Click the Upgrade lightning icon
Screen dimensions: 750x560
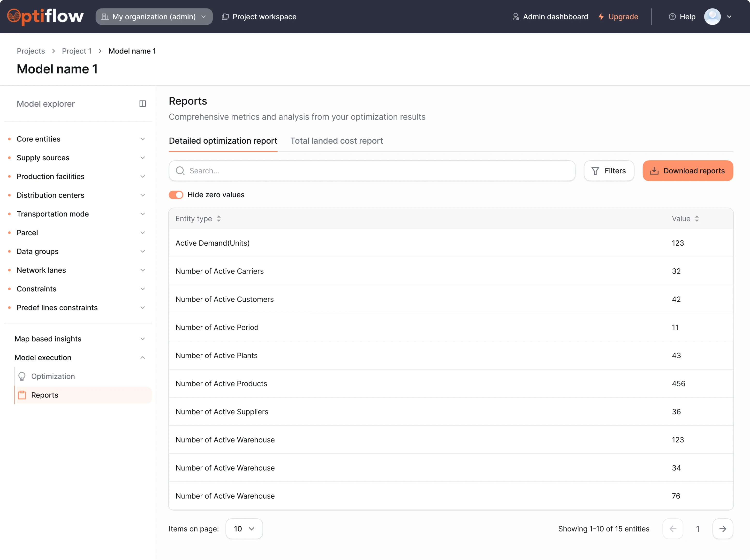point(601,16)
